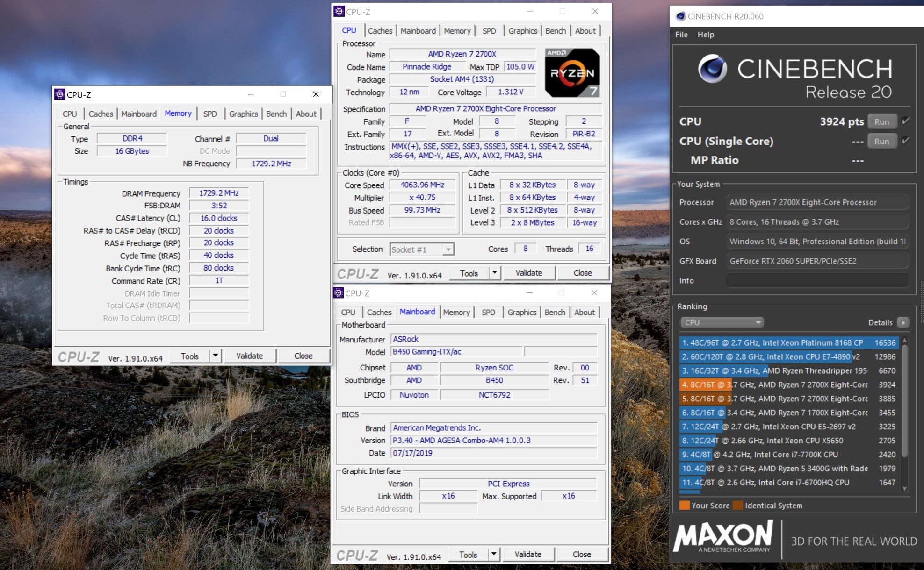Click the Ryzen 7 processor logo
The width and height of the screenshot is (924, 570).
click(x=572, y=73)
